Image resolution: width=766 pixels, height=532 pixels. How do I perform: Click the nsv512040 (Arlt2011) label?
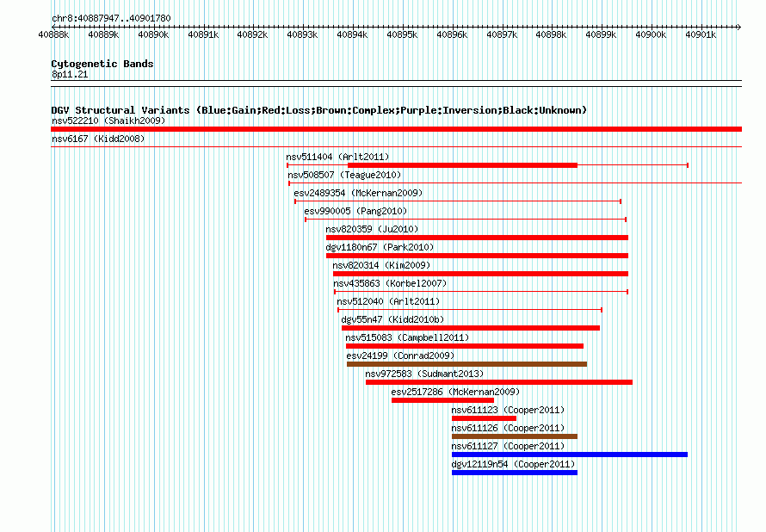coord(388,301)
